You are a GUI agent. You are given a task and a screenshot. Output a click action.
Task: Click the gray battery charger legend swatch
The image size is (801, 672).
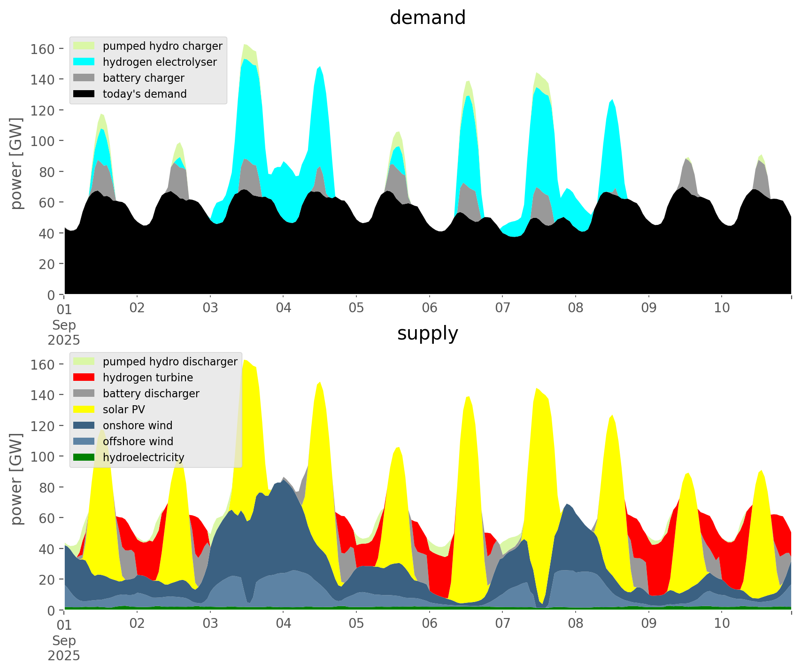84,78
